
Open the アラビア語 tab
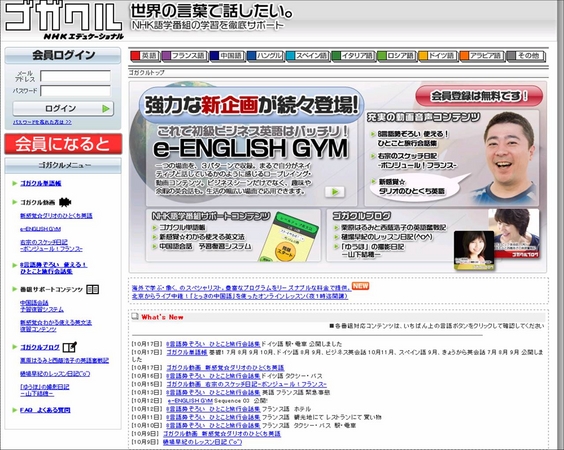pyautogui.click(x=481, y=56)
